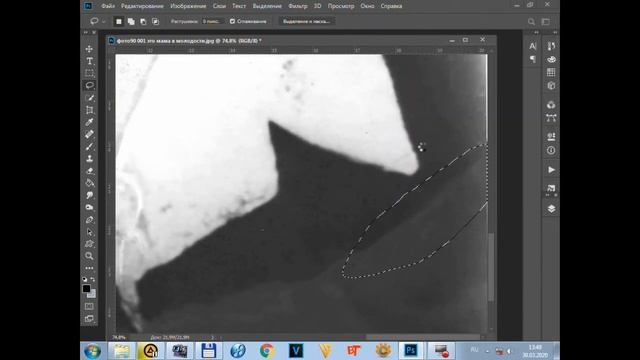
Task: Open the background color swatch
Action: click(x=93, y=294)
